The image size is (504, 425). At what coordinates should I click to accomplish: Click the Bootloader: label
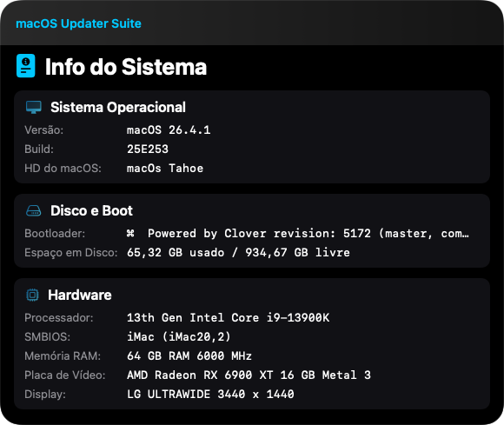55,234
